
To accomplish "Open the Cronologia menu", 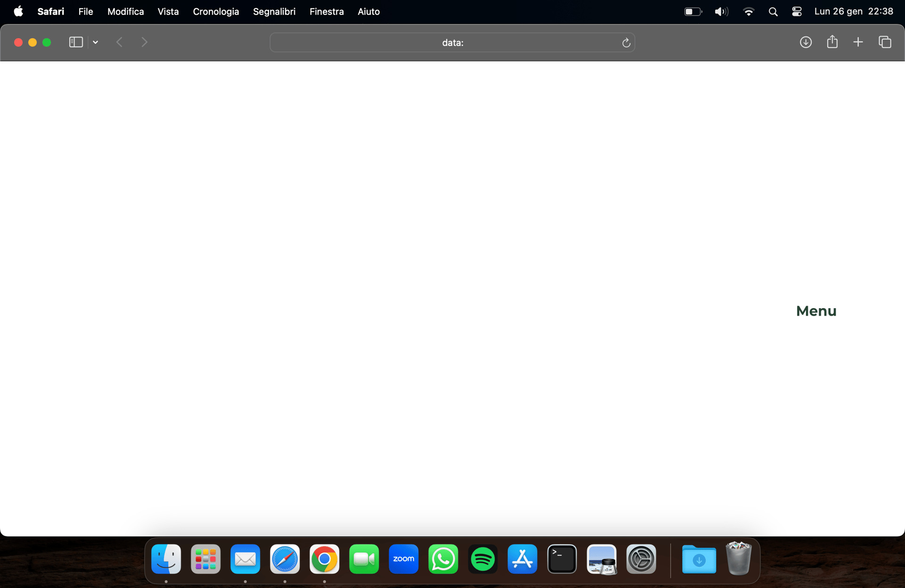I will (x=215, y=12).
